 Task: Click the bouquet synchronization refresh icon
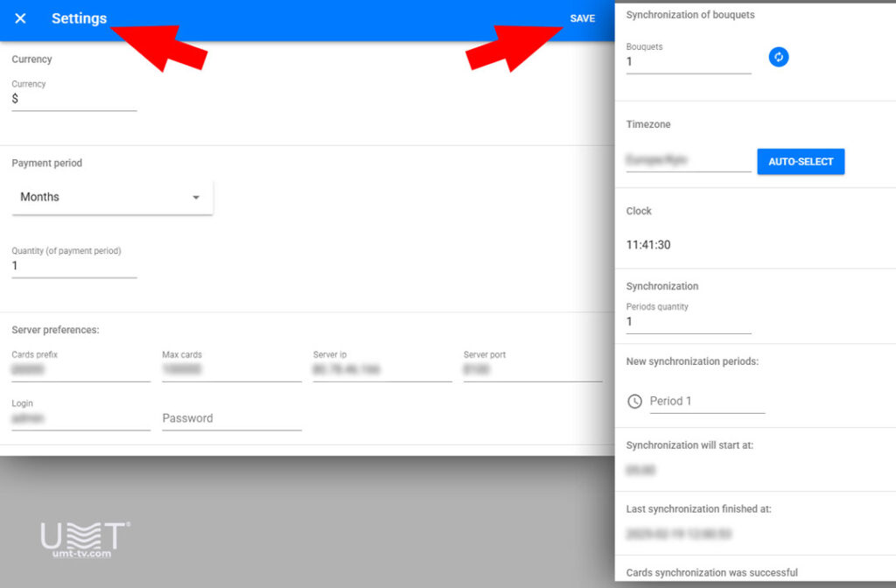coord(779,56)
